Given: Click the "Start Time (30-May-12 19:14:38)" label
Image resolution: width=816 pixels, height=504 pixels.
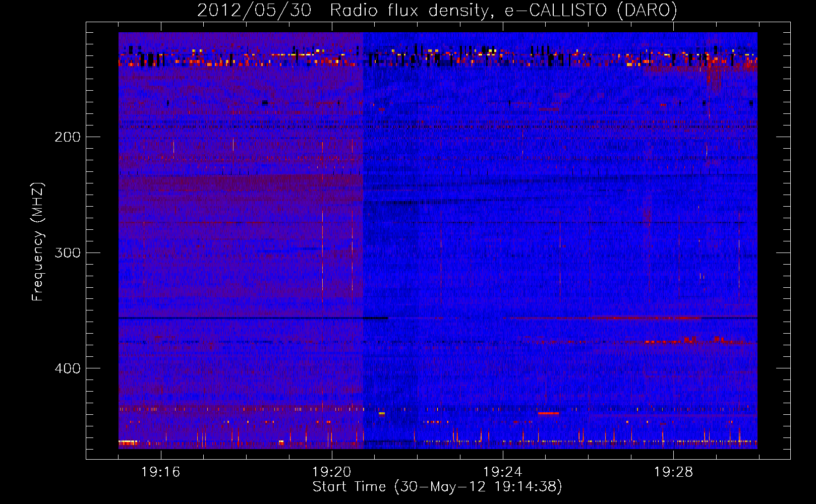Looking at the screenshot, I should pyautogui.click(x=437, y=487).
